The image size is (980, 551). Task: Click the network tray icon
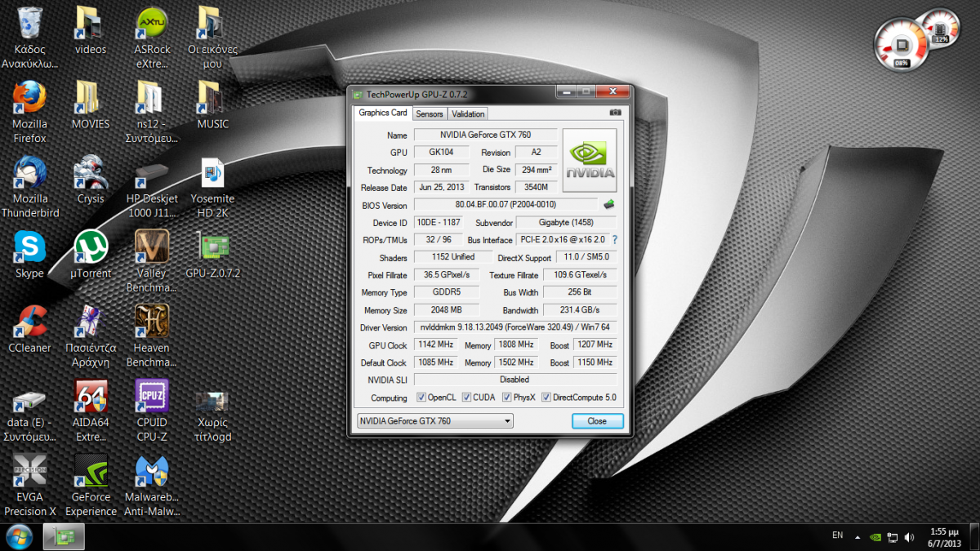click(x=892, y=537)
